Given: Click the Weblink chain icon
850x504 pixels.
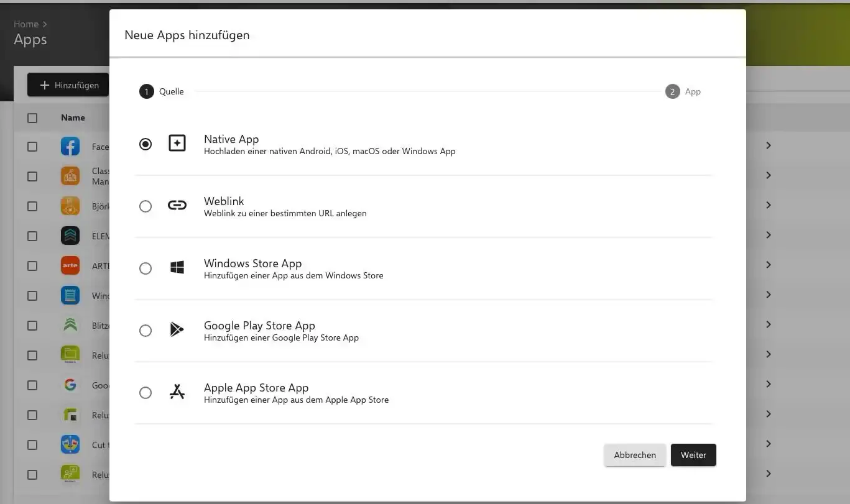Looking at the screenshot, I should pyautogui.click(x=177, y=206).
